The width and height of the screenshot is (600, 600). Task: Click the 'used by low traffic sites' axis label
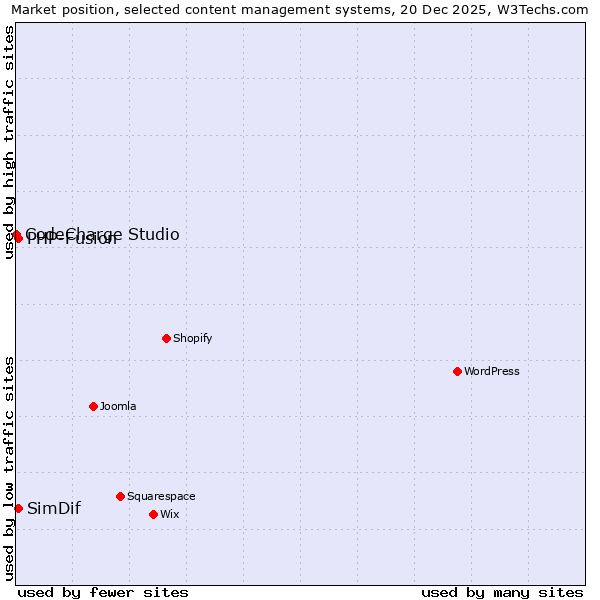(x=9, y=469)
